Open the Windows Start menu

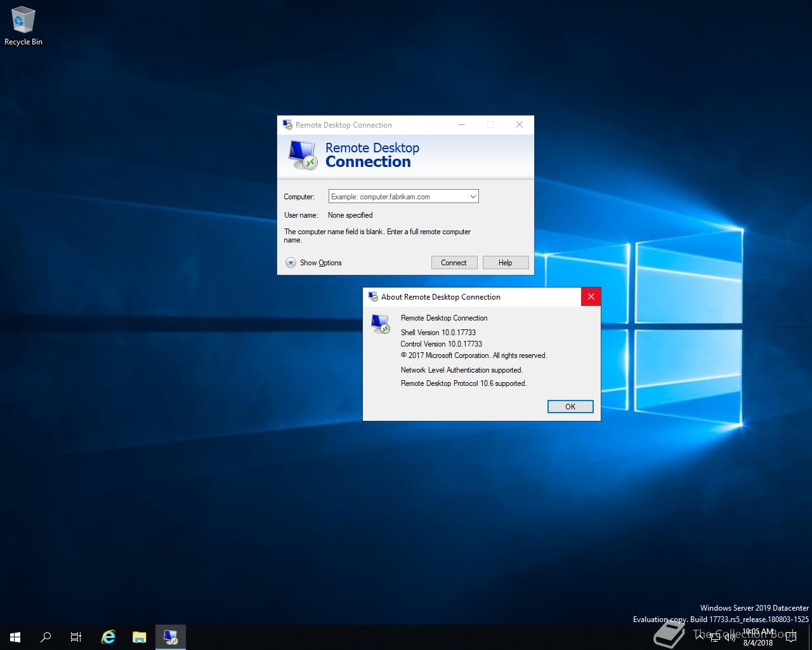[15, 637]
